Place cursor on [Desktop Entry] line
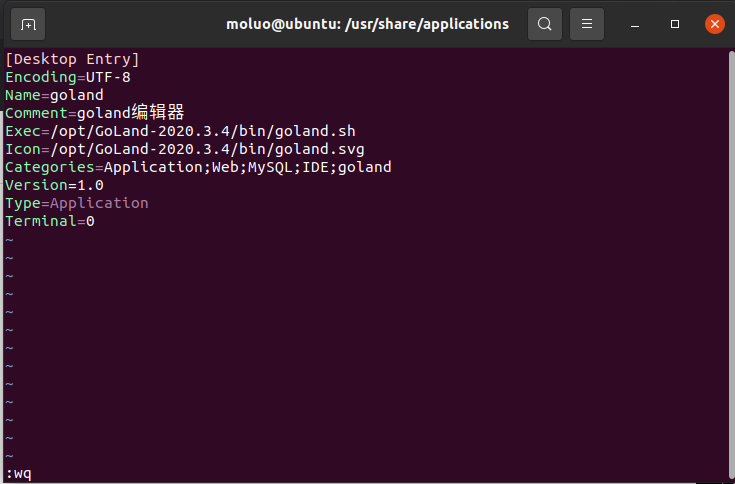Screen dimensions: 735x484 (x=72, y=59)
